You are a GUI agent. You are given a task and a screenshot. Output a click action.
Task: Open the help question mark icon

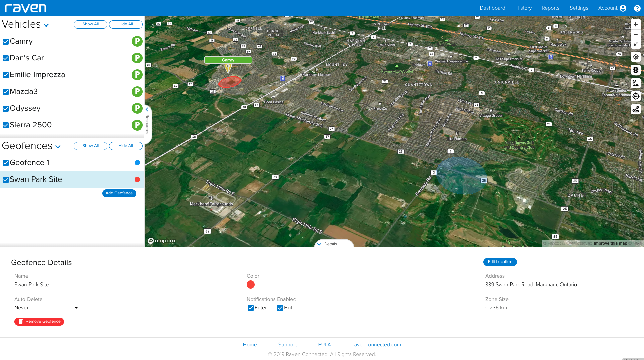(637, 8)
